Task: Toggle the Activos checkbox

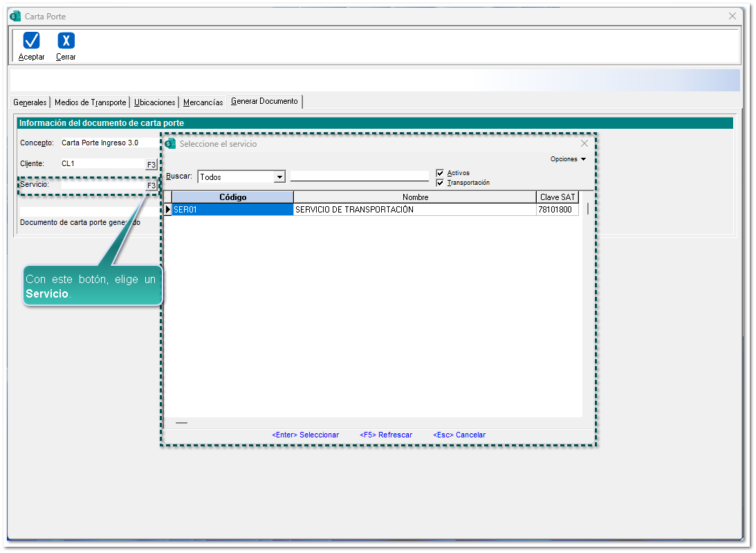Action: pyautogui.click(x=440, y=173)
